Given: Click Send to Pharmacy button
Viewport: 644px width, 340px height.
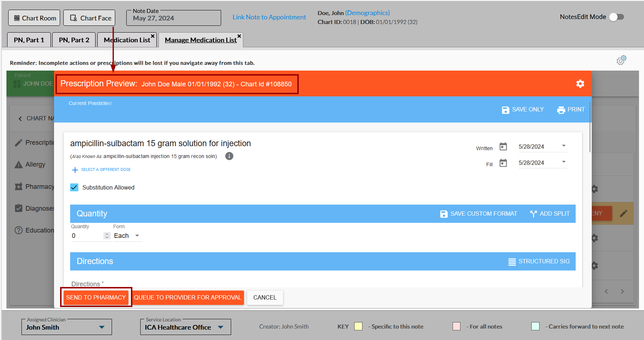Looking at the screenshot, I should point(96,297).
